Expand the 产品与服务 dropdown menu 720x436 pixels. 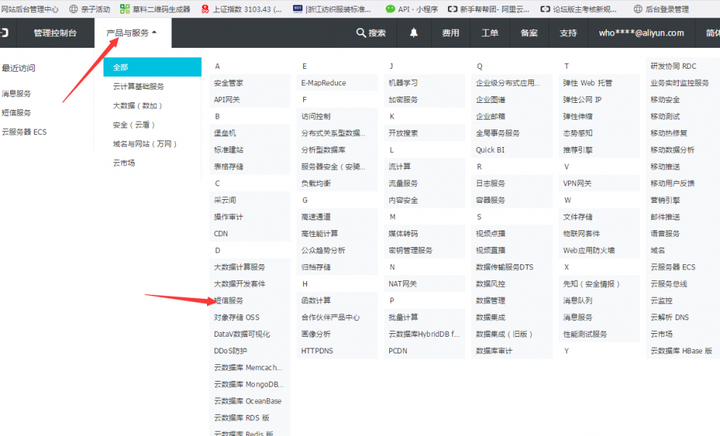(132, 33)
